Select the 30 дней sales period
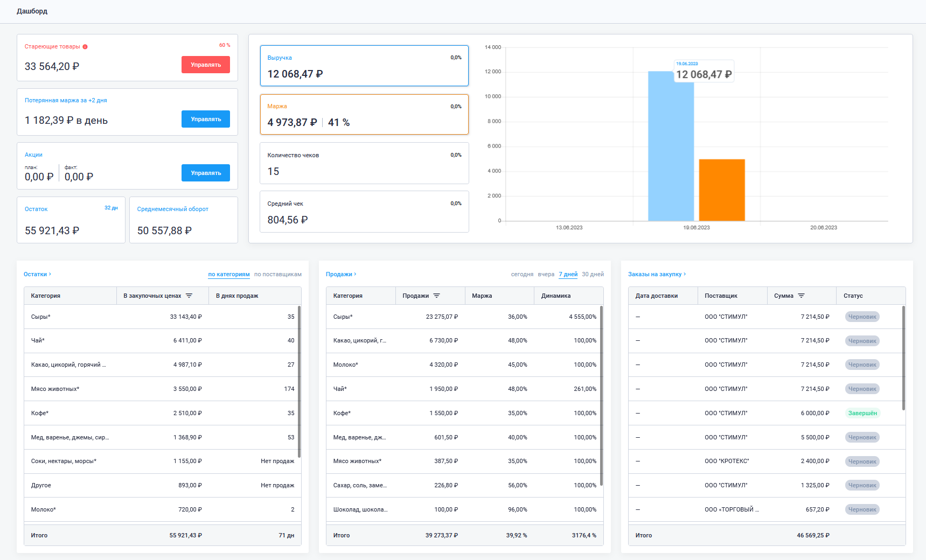926x560 pixels. click(593, 274)
